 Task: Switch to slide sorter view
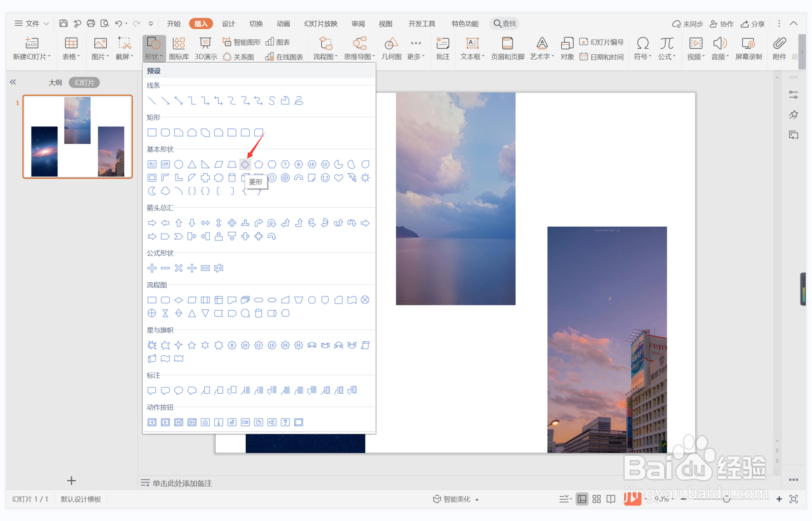597,499
